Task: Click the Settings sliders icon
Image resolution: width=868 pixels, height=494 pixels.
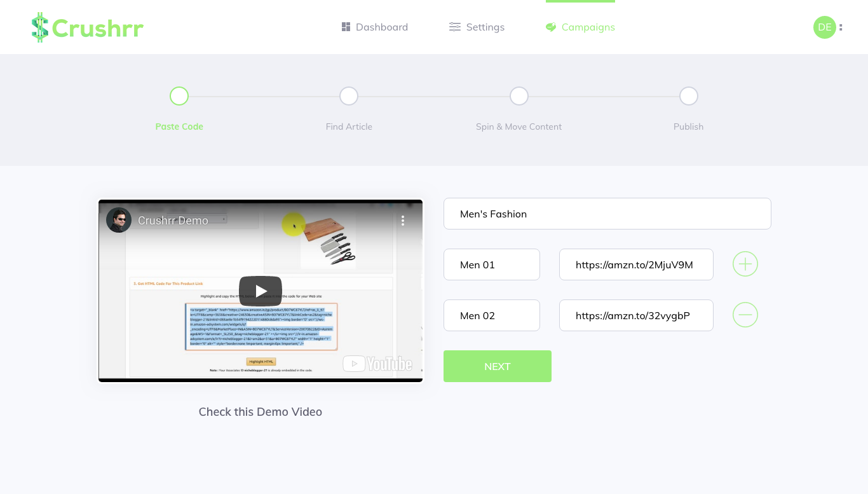Action: [455, 27]
